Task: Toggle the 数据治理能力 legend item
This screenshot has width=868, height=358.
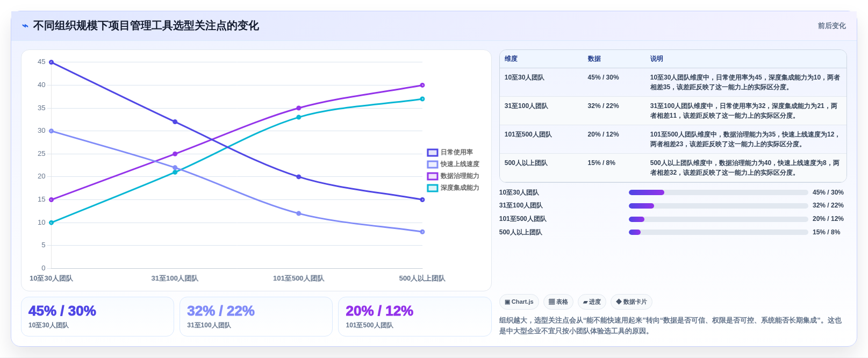Action: point(453,176)
